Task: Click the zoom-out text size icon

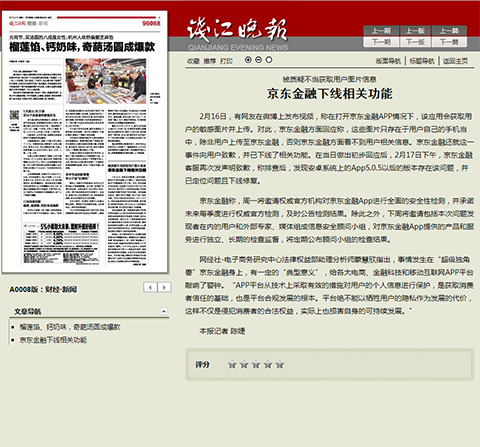Action: pos(258,60)
